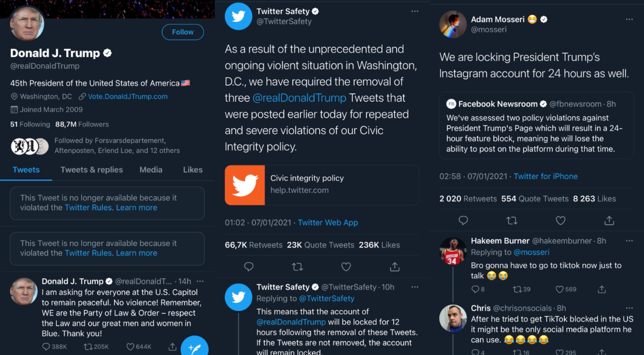Like Trump's U.S. Capitol tweet
This screenshot has height=355, width=644.
[x=130, y=347]
